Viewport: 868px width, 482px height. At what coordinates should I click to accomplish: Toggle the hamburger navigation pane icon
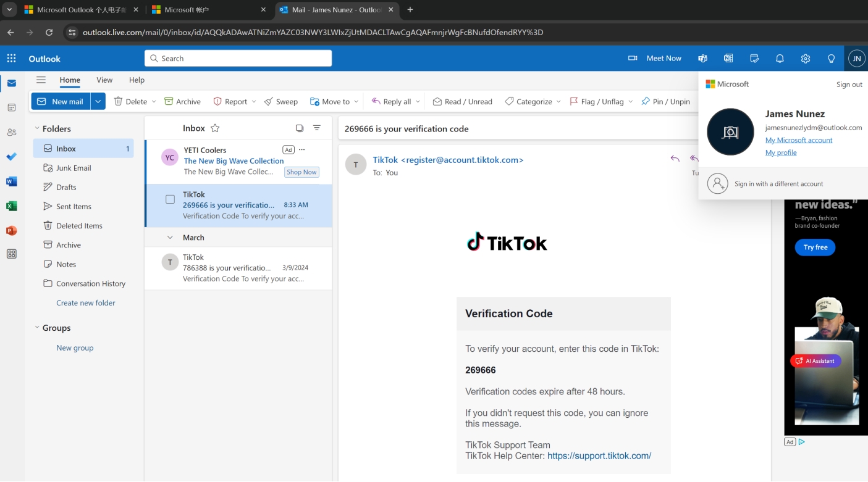41,80
